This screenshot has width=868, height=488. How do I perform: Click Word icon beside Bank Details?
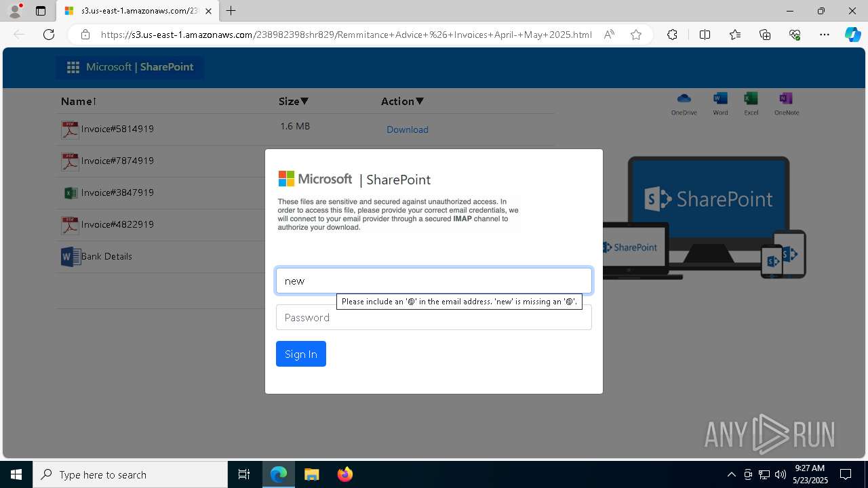click(71, 257)
